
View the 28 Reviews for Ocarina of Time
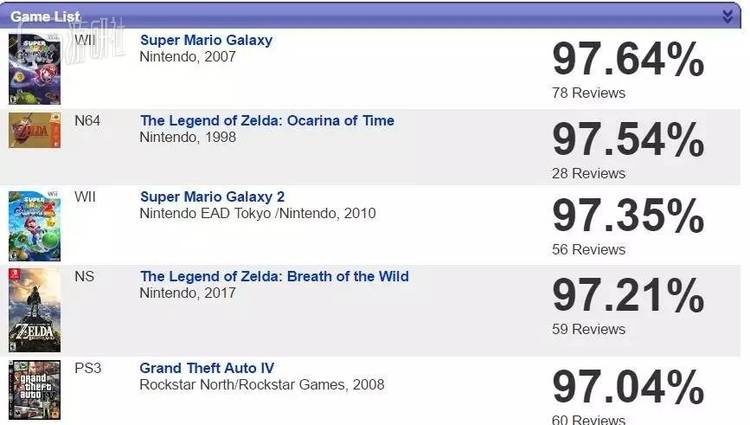coord(588,173)
